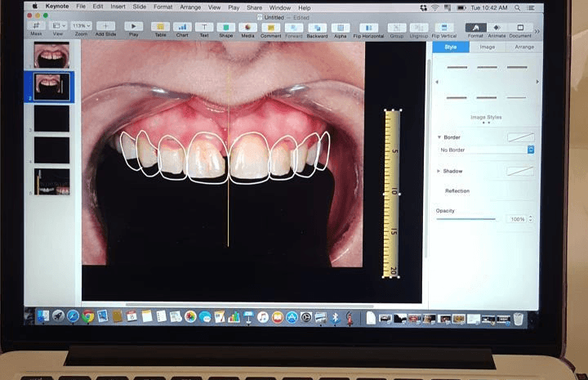
Task: Open Trash in the Dock
Action: [x=519, y=320]
